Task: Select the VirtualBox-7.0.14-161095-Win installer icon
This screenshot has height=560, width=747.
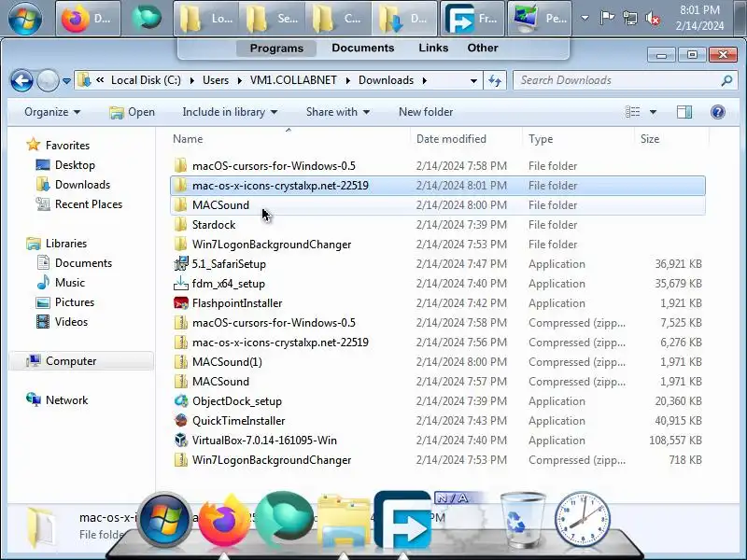Action: [x=180, y=440]
